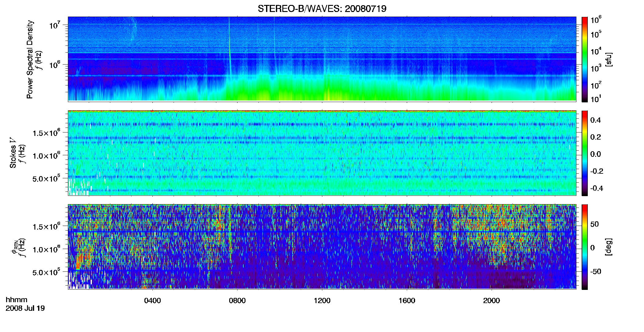Screen dimensions: 644x332
Task: Click the 0.4 value on Stokes colorbar
Action: [595, 120]
